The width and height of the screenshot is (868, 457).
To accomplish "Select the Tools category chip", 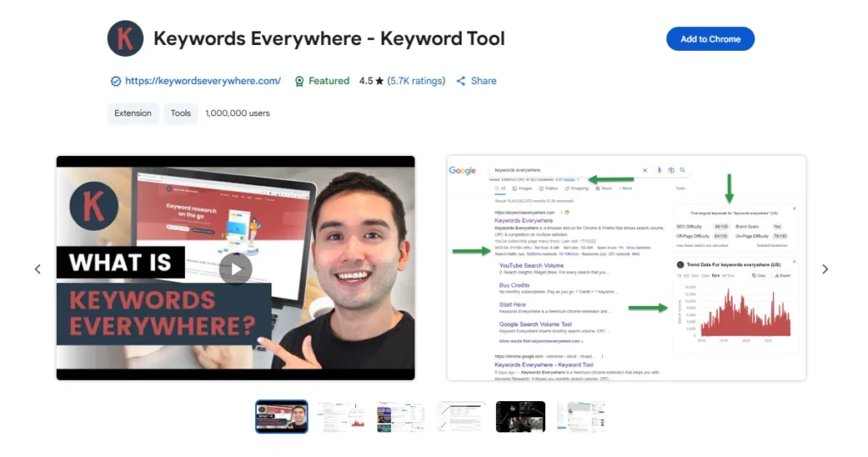I will coord(181,114).
